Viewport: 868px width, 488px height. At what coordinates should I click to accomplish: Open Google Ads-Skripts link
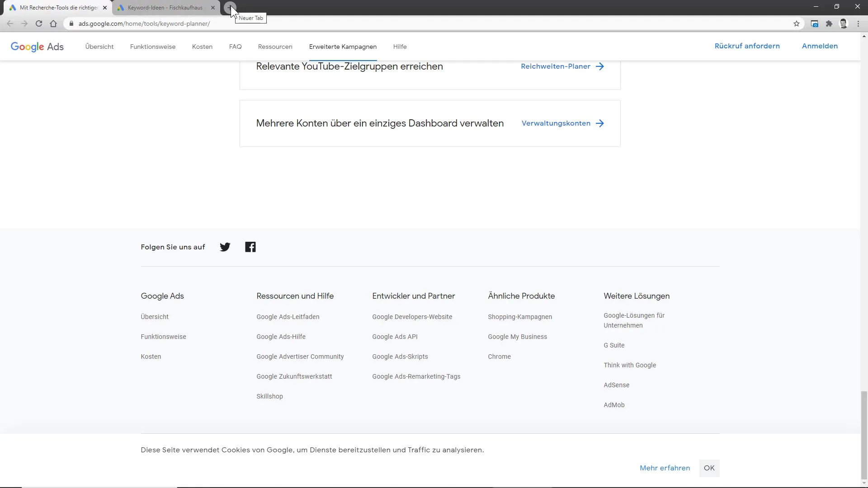coord(400,357)
